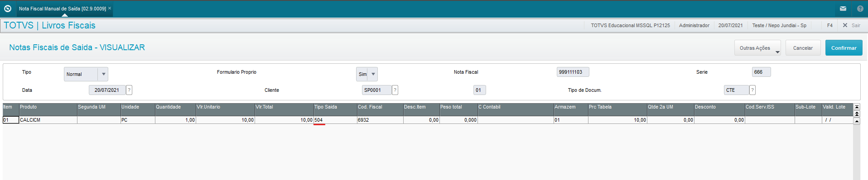Click the client store field 01
This screenshot has height=180, width=868.
479,90
